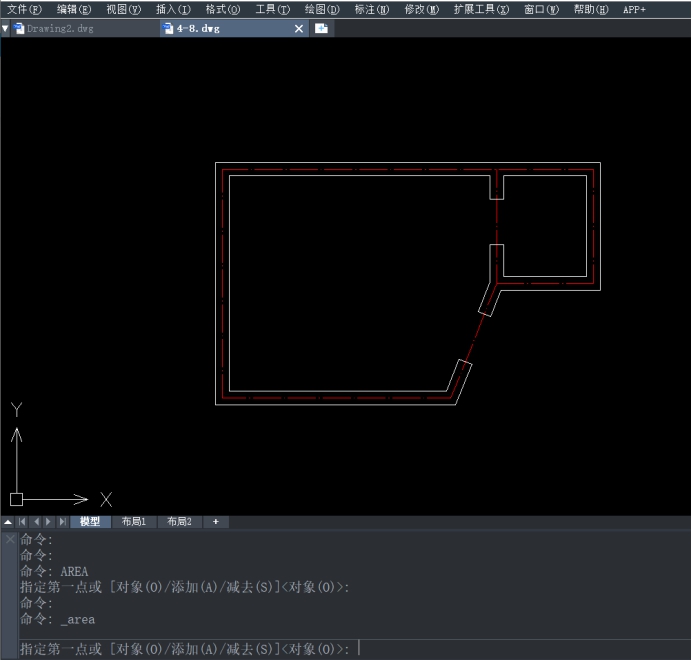Go to the previous layout tab arrow
The width and height of the screenshot is (692, 660).
click(36, 522)
